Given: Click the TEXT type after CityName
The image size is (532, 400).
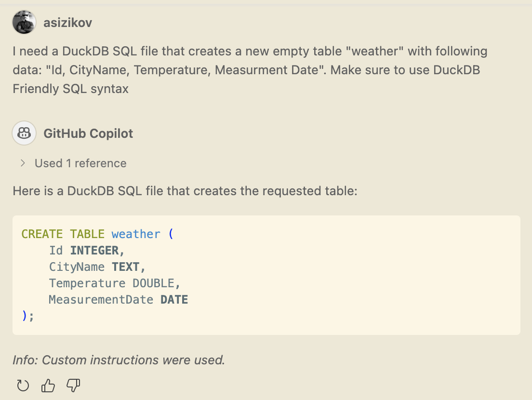Looking at the screenshot, I should (125, 267).
